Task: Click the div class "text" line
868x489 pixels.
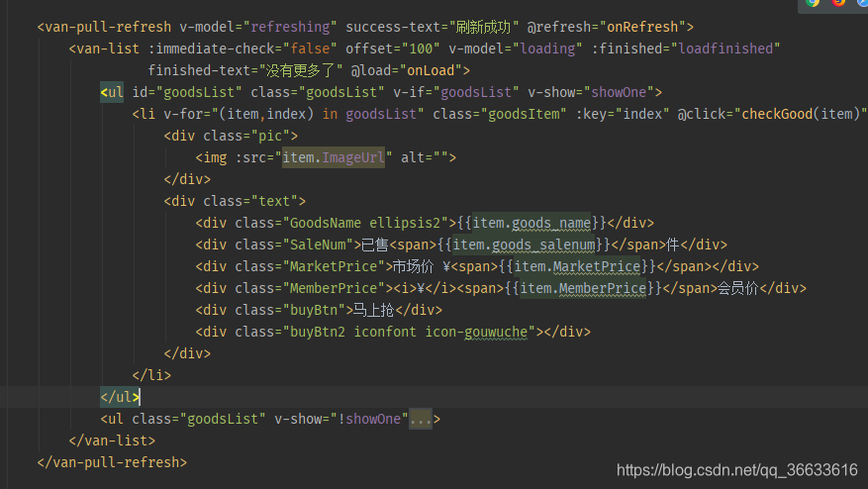Action: tap(235, 201)
